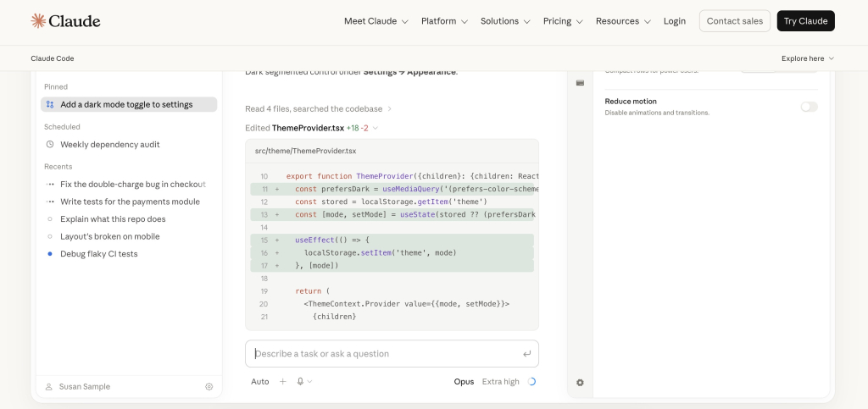Click the Claude starburst logo

coord(38,21)
